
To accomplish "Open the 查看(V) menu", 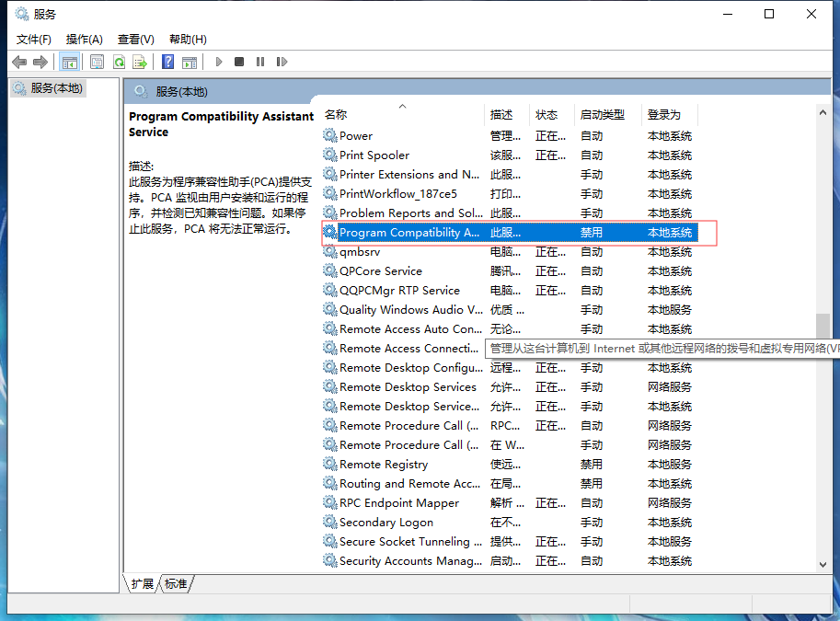I will (x=135, y=39).
